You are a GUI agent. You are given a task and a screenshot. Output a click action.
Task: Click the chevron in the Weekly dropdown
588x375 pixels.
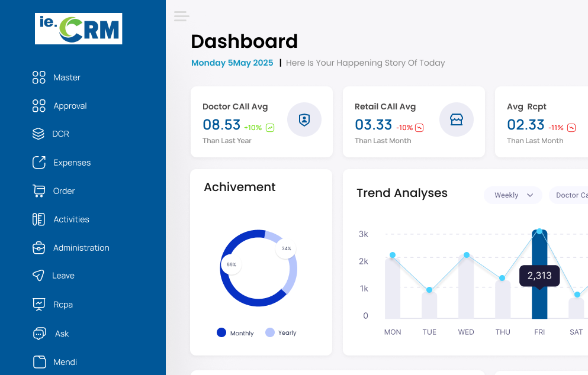point(530,195)
